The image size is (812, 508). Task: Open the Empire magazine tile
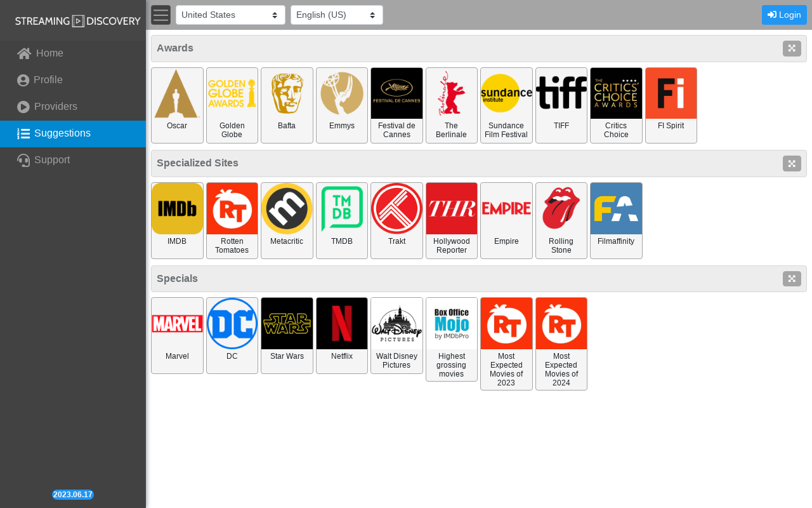506,220
